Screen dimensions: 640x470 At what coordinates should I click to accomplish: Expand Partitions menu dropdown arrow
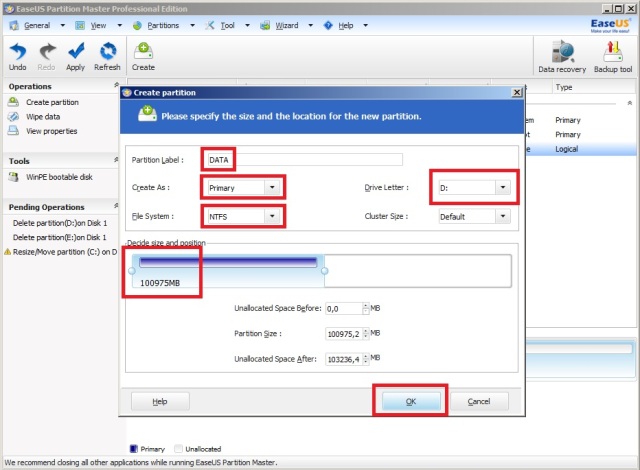(192, 25)
